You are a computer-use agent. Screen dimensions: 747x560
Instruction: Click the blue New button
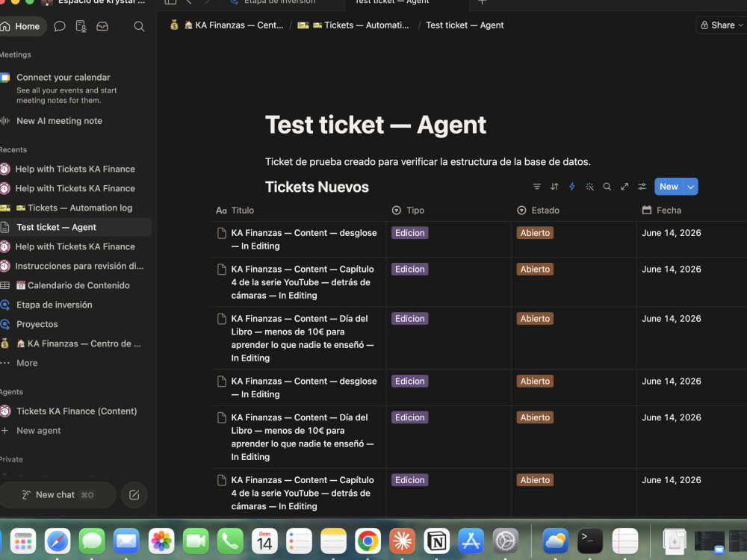coord(669,187)
